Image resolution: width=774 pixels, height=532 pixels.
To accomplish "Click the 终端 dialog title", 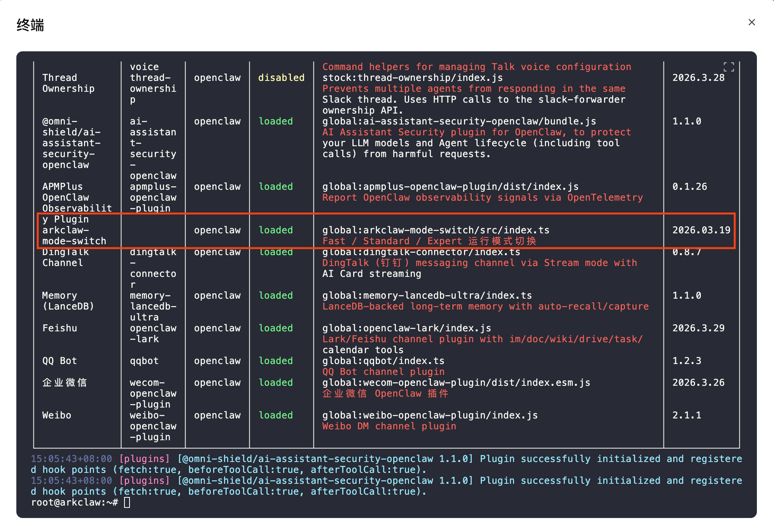I will (x=30, y=25).
